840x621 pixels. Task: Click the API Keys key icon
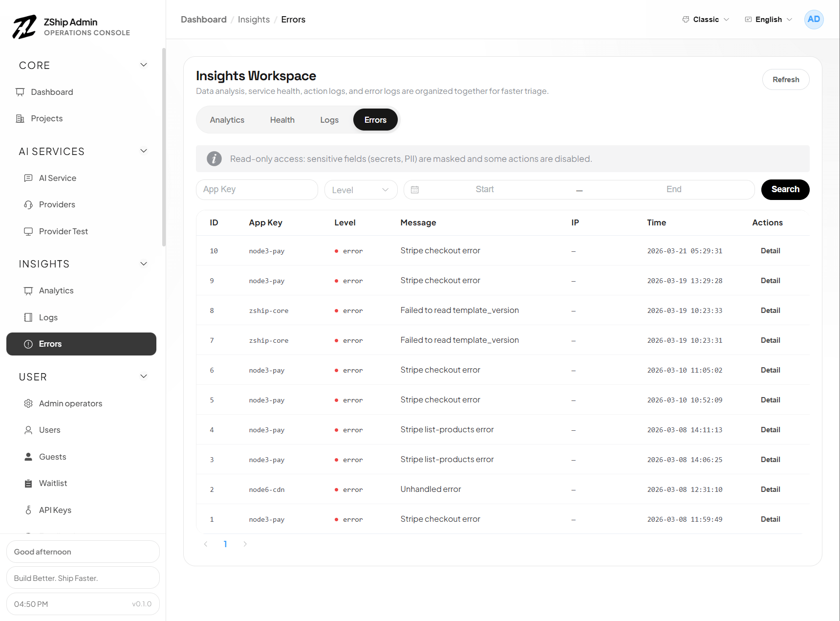tap(28, 510)
